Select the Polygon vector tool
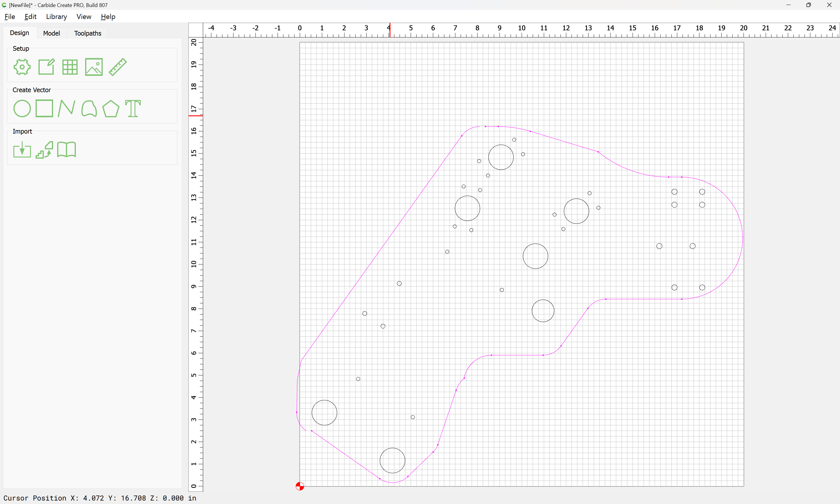This screenshot has width=840, height=504. (111, 109)
